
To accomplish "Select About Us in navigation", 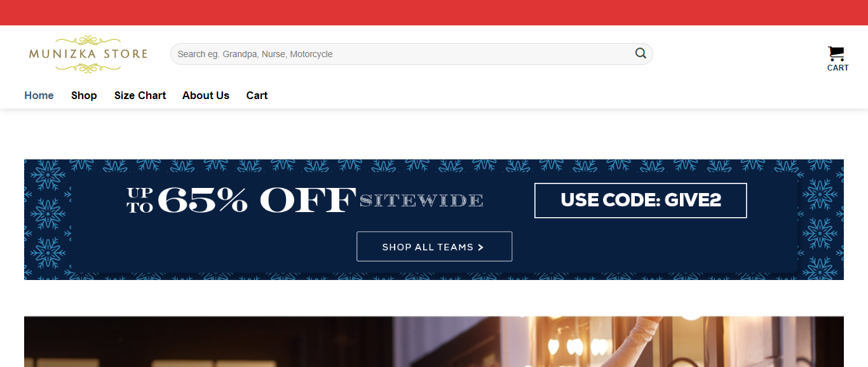I will tap(206, 95).
